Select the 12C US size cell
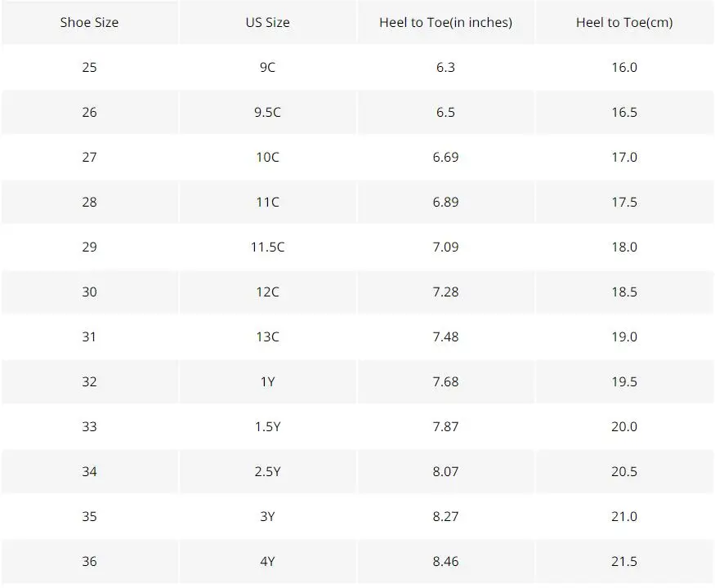Viewport: 715px width, 588px height. click(268, 292)
